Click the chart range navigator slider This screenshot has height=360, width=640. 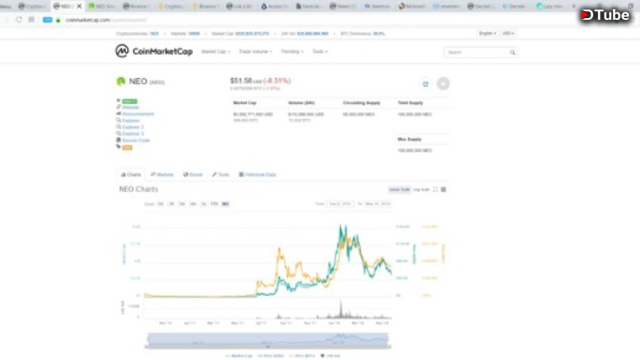pyautogui.click(x=268, y=340)
